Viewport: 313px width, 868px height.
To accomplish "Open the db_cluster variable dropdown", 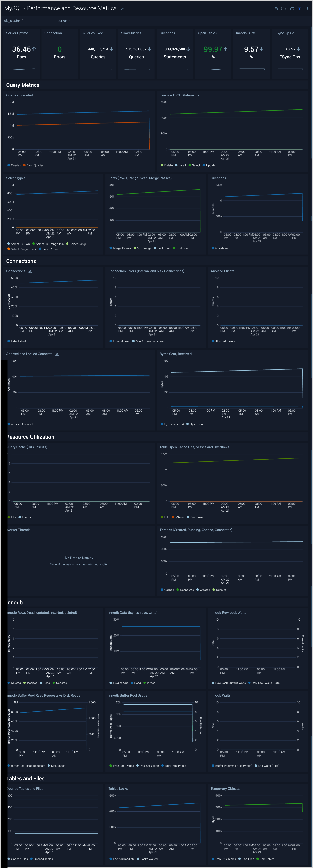I will [x=38, y=21].
